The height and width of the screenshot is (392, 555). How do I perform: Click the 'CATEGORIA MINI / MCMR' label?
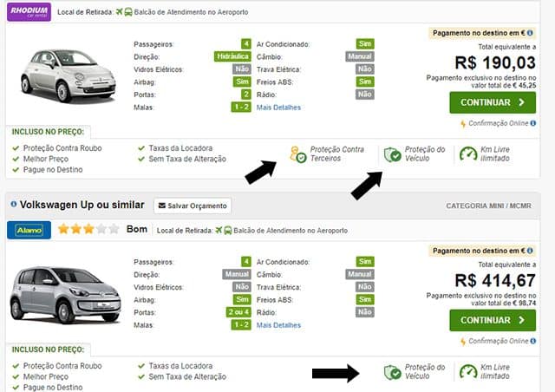[x=488, y=206]
